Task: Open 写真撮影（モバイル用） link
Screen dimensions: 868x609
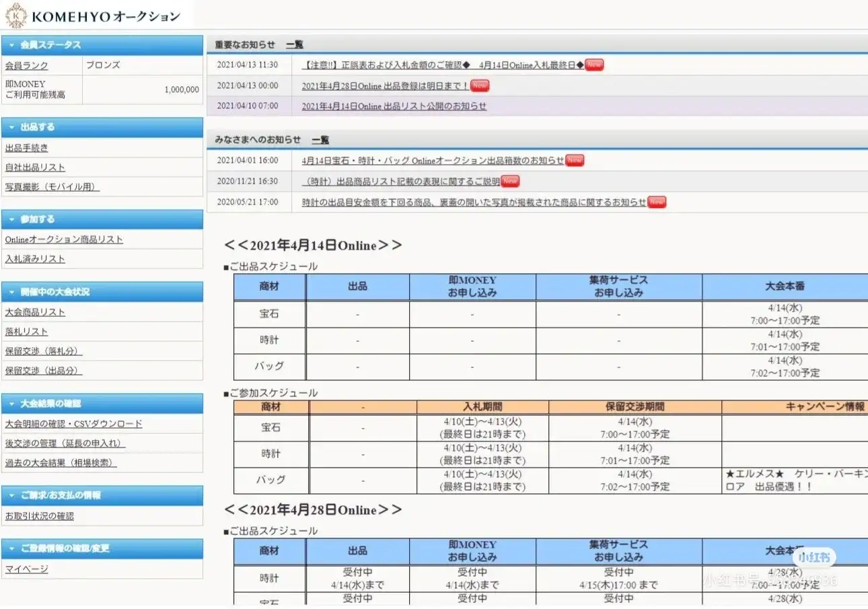Action: pos(52,187)
